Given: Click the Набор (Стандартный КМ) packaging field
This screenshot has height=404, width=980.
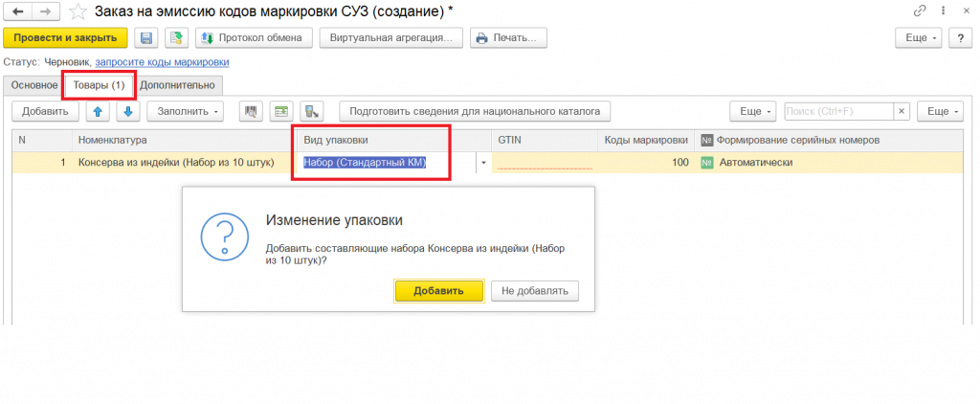Looking at the screenshot, I should 389,163.
